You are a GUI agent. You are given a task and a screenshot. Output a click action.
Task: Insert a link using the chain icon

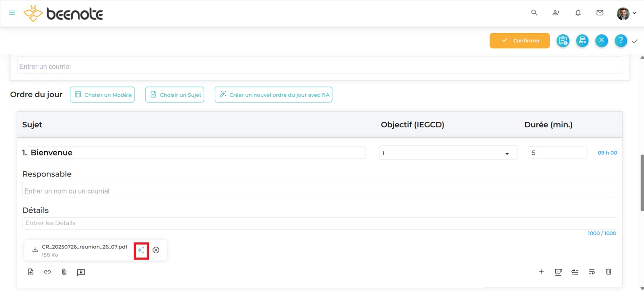pos(48,272)
